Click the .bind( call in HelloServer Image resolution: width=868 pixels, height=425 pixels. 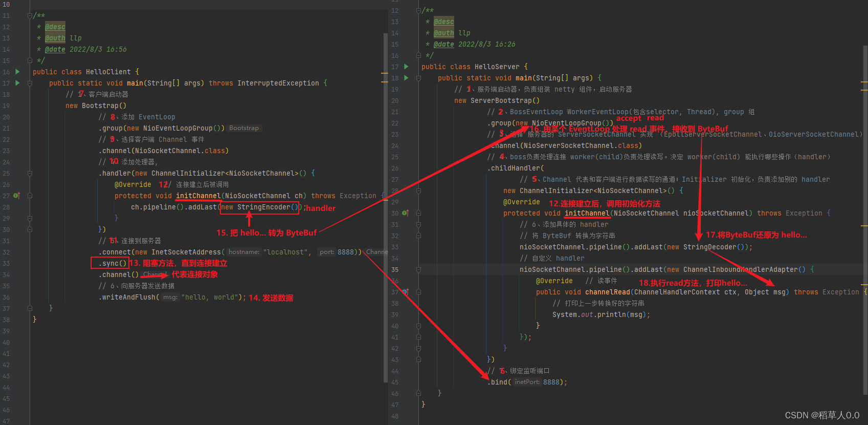point(499,382)
